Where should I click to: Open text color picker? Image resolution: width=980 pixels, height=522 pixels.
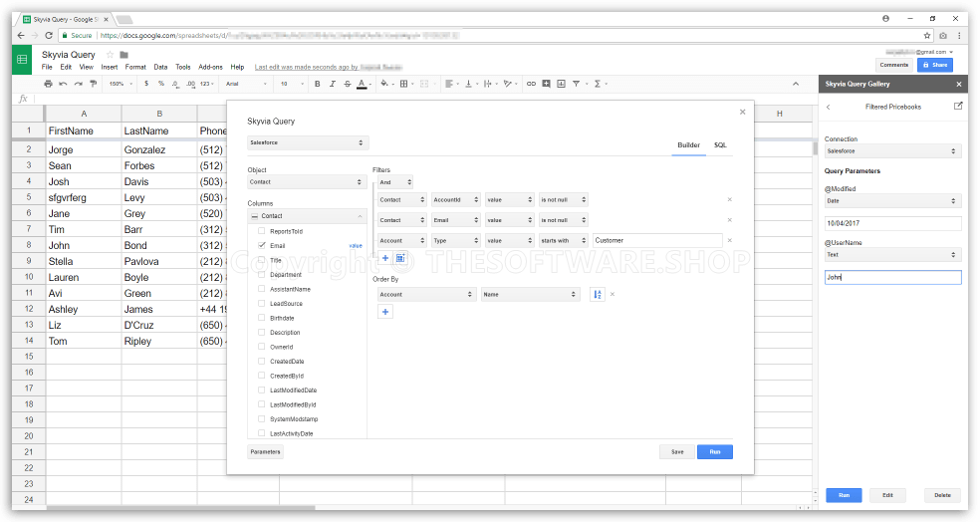(x=362, y=84)
